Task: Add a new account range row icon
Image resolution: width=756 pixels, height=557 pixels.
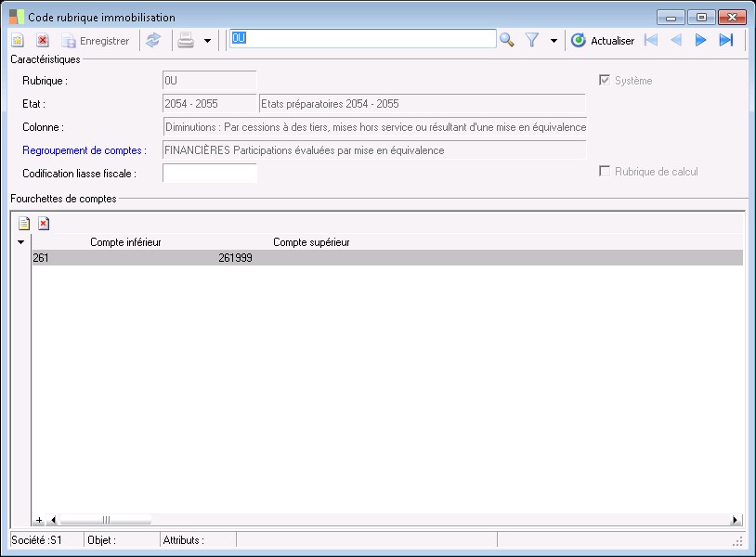Action: click(24, 223)
